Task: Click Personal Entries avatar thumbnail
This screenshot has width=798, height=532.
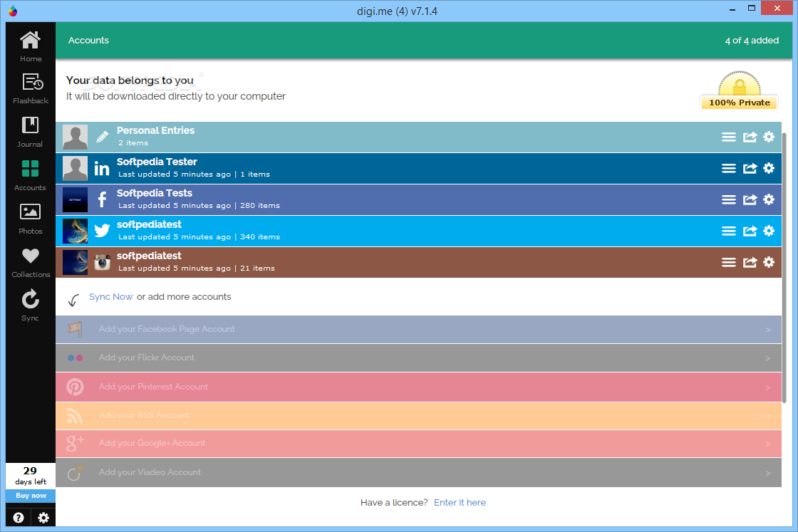Action: coord(76,137)
